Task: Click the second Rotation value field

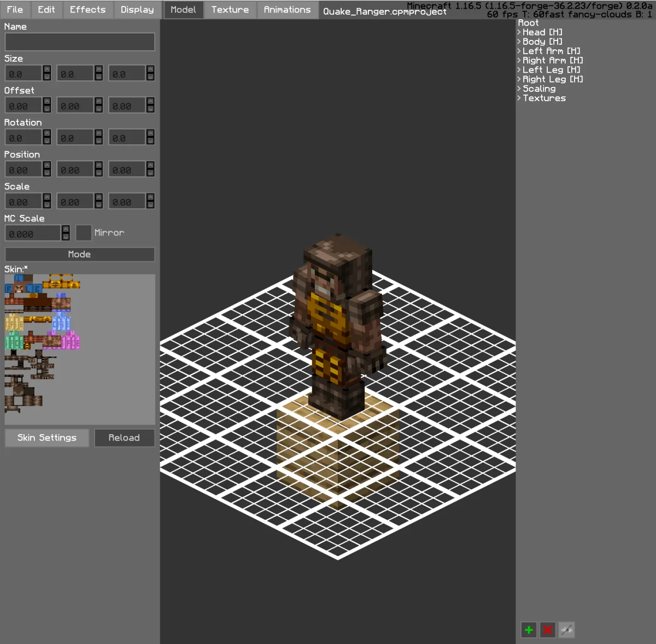Action: 75,137
